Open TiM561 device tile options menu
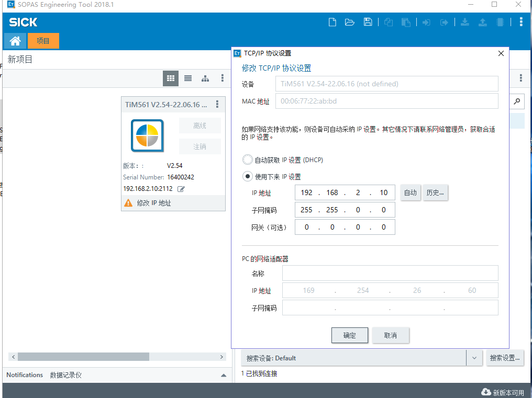Screen dimensions: 532x398 [x=217, y=104]
